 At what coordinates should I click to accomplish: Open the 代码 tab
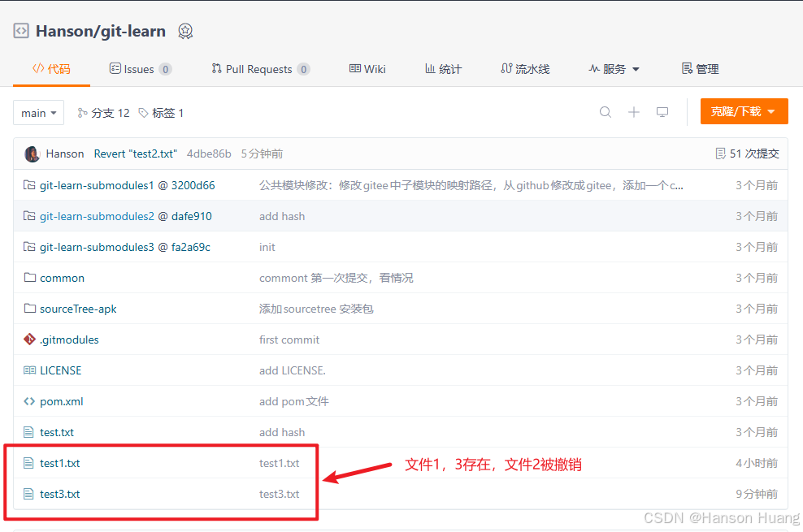pyautogui.click(x=51, y=69)
